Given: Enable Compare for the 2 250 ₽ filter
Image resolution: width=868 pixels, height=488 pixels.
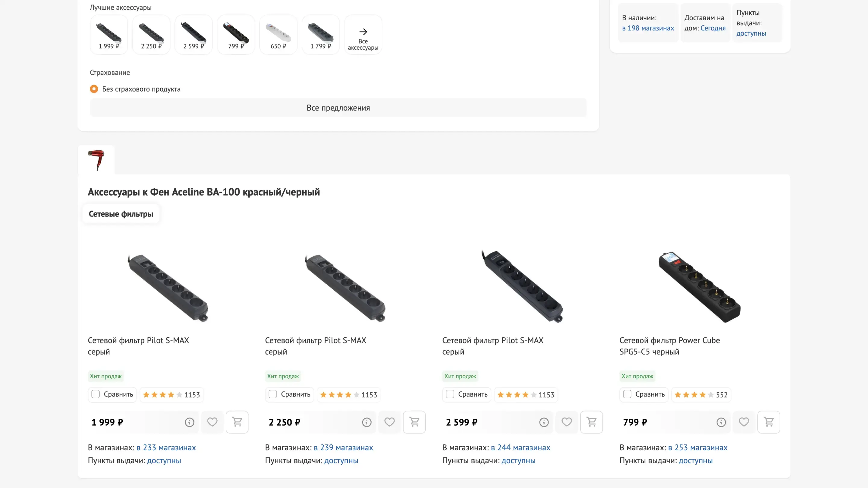Looking at the screenshot, I should (272, 394).
